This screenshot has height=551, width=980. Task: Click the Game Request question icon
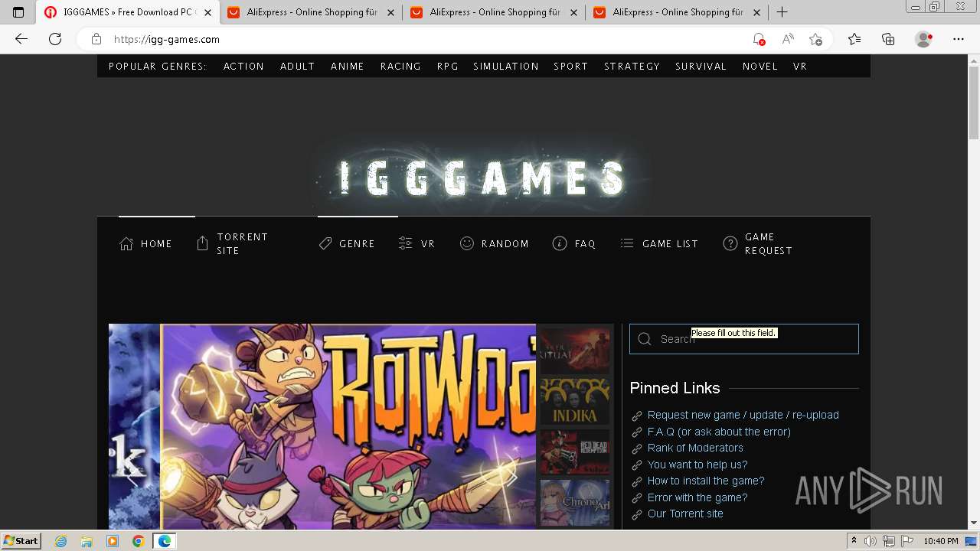pos(730,243)
